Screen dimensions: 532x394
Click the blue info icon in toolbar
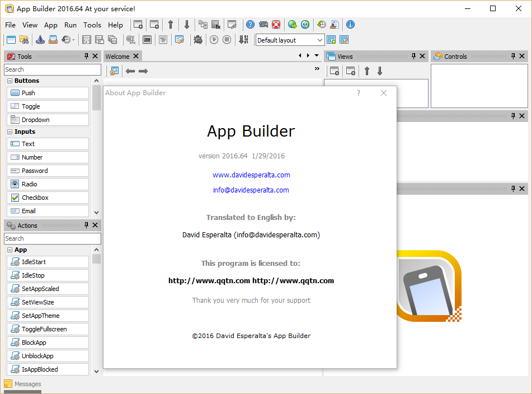(350, 25)
